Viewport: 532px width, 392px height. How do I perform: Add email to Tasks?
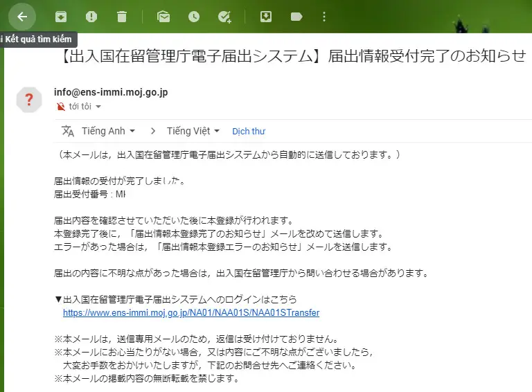point(224,17)
